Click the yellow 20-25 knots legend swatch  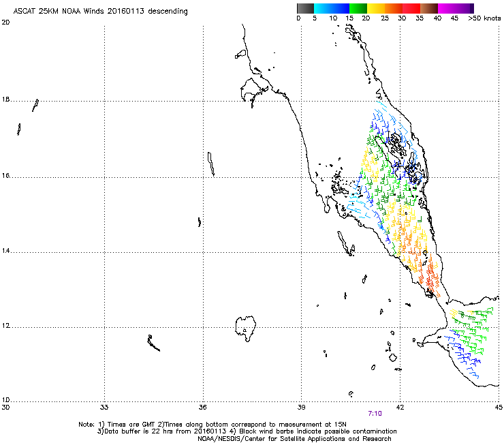point(376,8)
